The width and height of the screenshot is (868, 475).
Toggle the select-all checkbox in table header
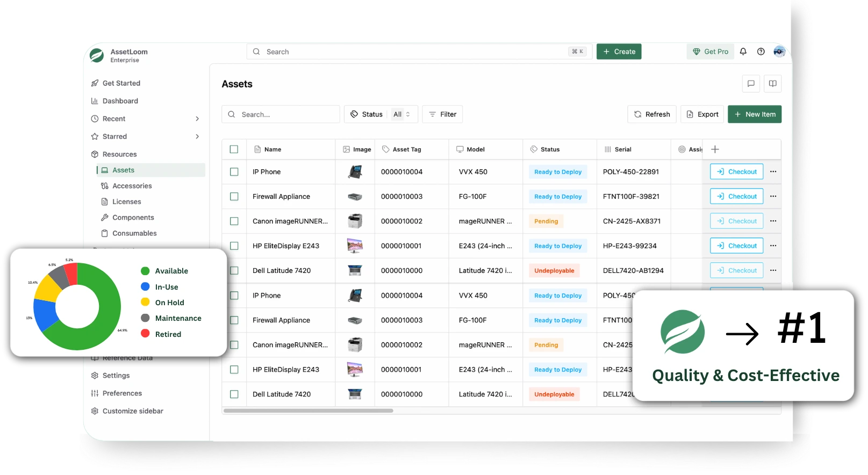coord(234,149)
